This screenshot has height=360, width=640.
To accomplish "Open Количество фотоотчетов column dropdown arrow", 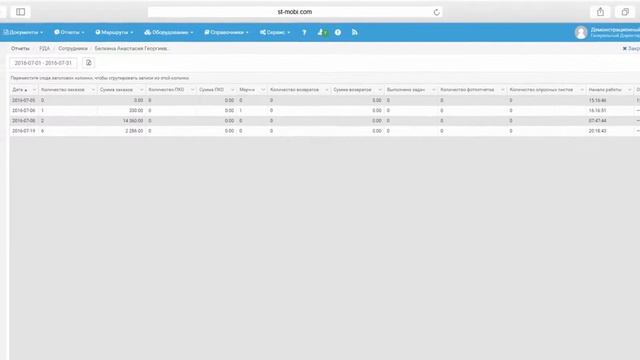I will (502, 90).
